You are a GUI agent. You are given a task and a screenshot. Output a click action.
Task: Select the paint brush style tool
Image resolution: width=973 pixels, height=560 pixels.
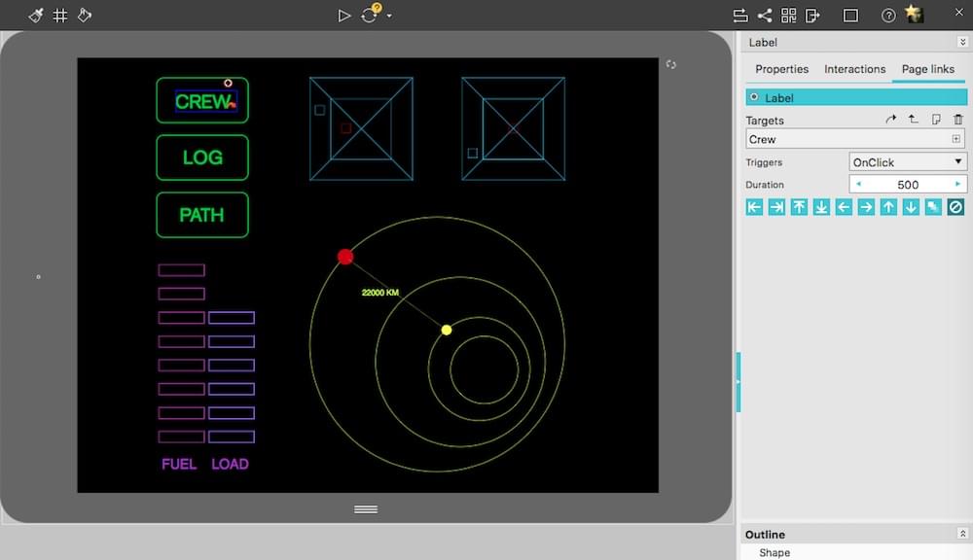click(36, 15)
